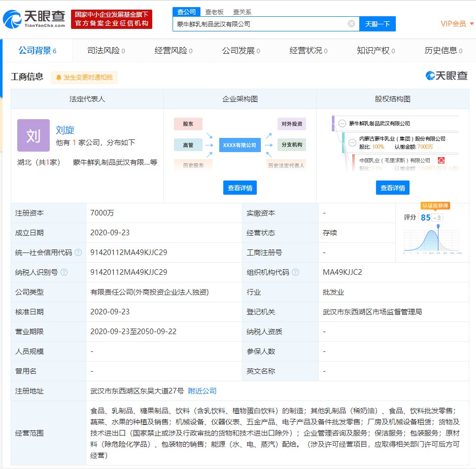The height and width of the screenshot is (469, 476).
Task: Click the 分支机构 box in structure diagram
Action: [291, 145]
